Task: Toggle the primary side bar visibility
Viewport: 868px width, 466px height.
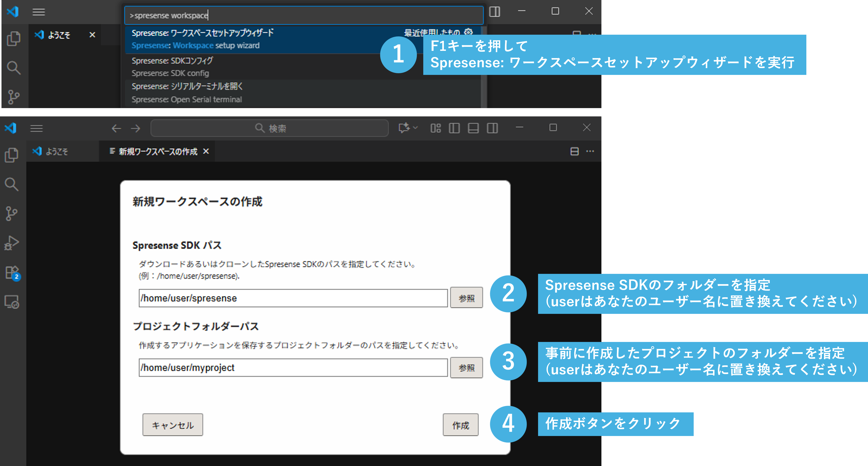Action: click(x=454, y=128)
